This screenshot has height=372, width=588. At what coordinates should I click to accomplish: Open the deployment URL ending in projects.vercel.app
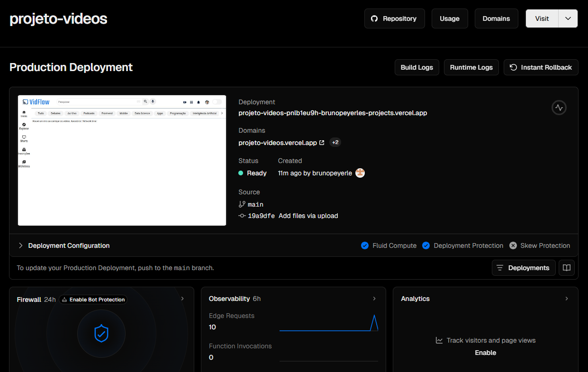click(333, 113)
